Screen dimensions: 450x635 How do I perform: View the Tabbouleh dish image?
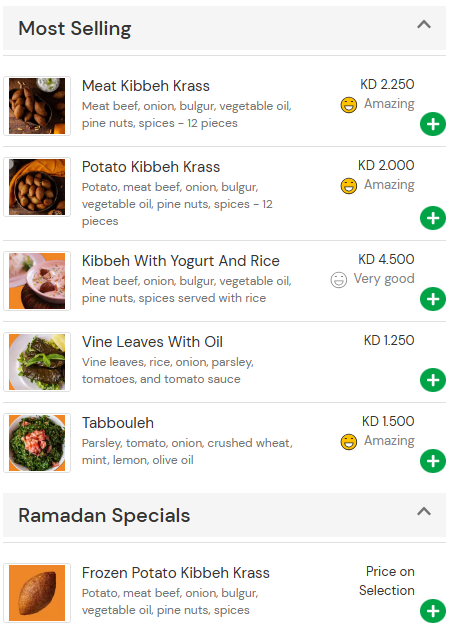[37, 443]
